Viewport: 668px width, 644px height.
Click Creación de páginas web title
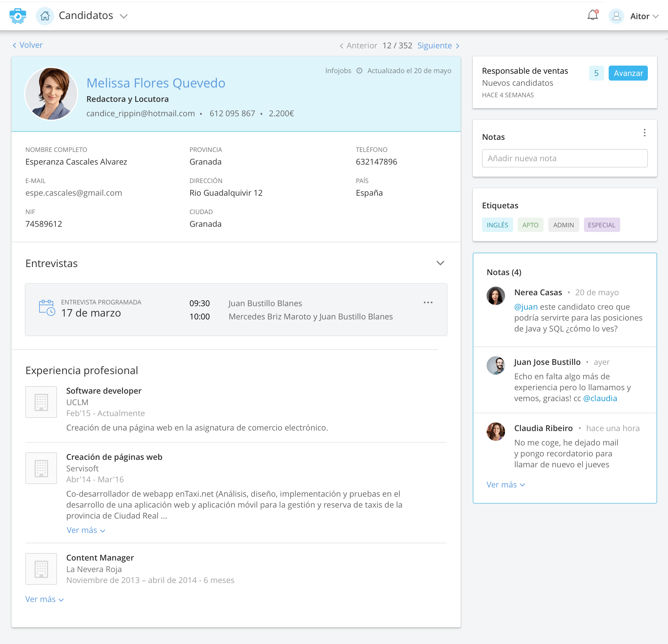click(x=114, y=457)
